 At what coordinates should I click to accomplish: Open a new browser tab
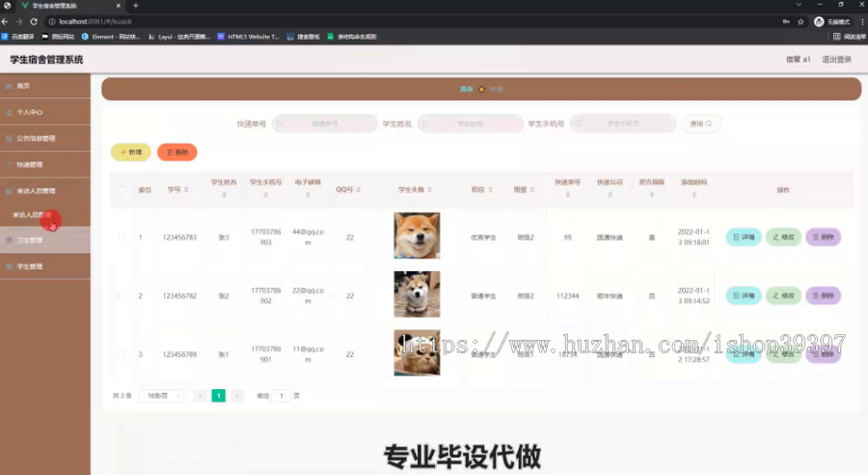click(x=136, y=6)
